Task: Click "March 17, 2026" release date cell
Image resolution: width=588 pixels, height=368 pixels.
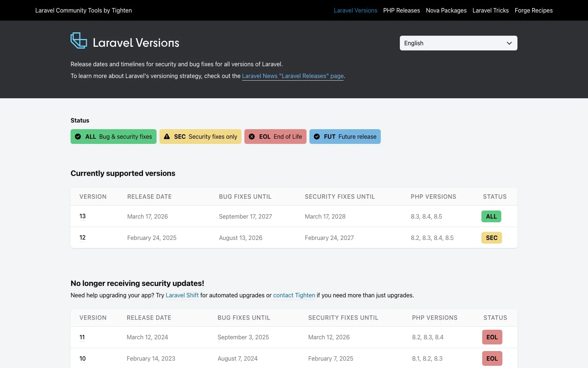Action: [147, 216]
